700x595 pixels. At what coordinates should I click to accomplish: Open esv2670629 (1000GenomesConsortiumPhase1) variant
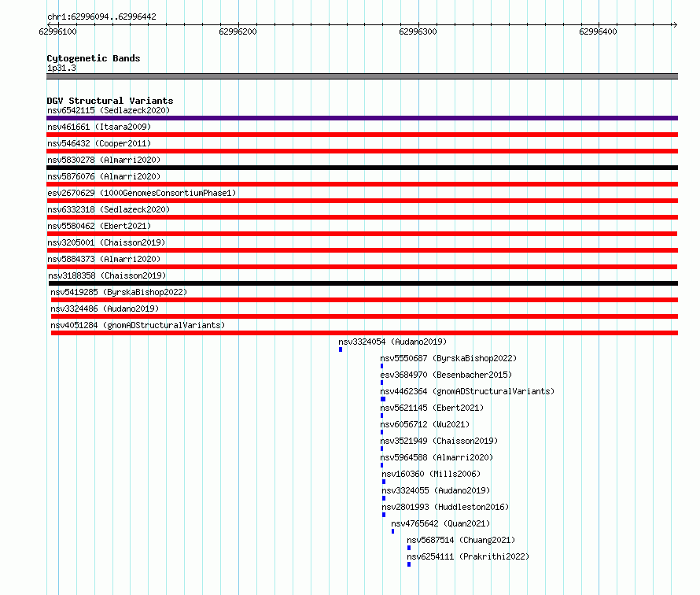coord(142,193)
